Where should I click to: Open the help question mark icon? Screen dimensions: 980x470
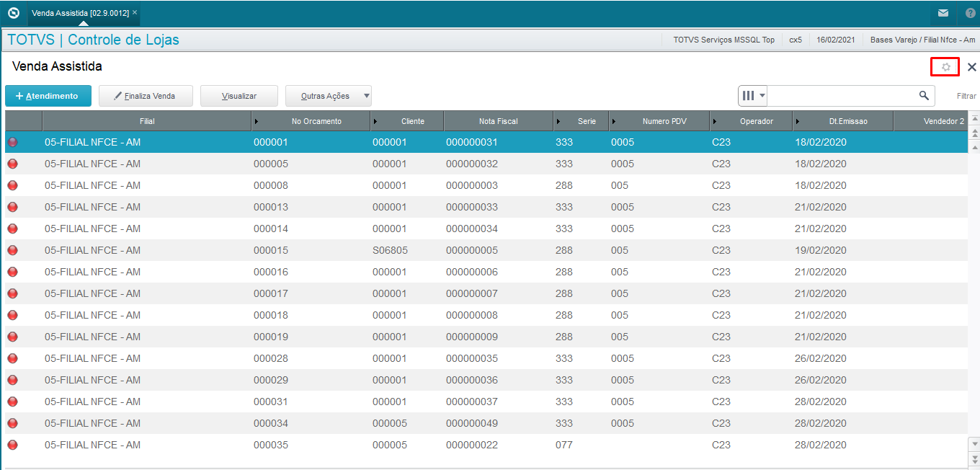971,13
